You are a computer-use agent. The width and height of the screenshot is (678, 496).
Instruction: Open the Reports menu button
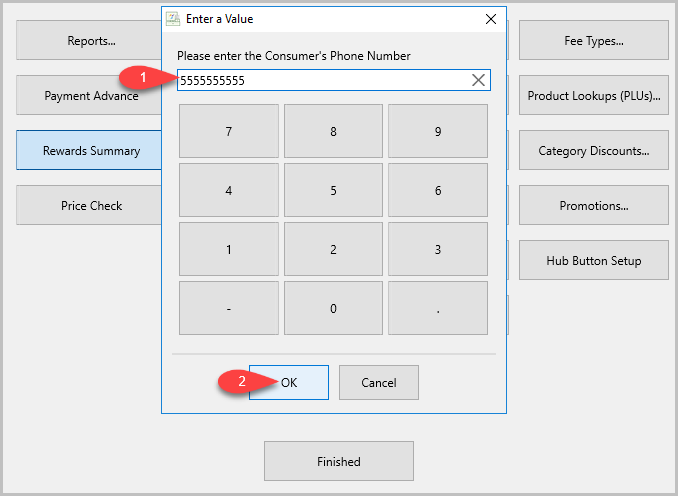[89, 40]
